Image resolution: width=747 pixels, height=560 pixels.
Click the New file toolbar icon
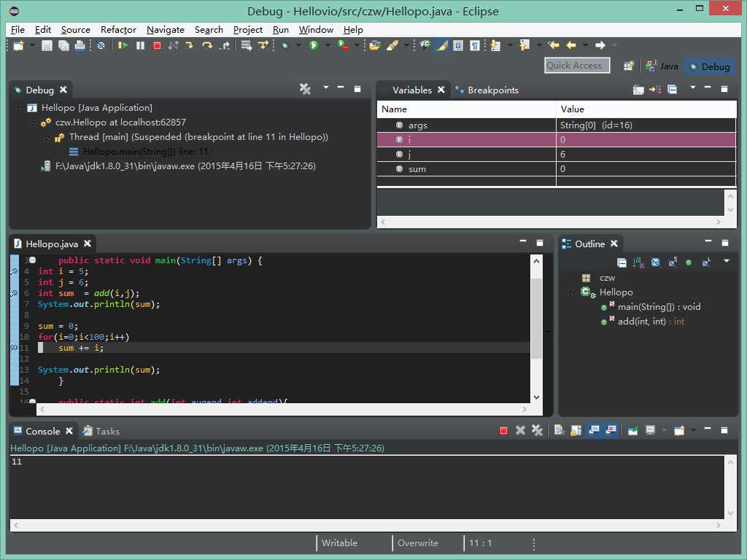18,46
